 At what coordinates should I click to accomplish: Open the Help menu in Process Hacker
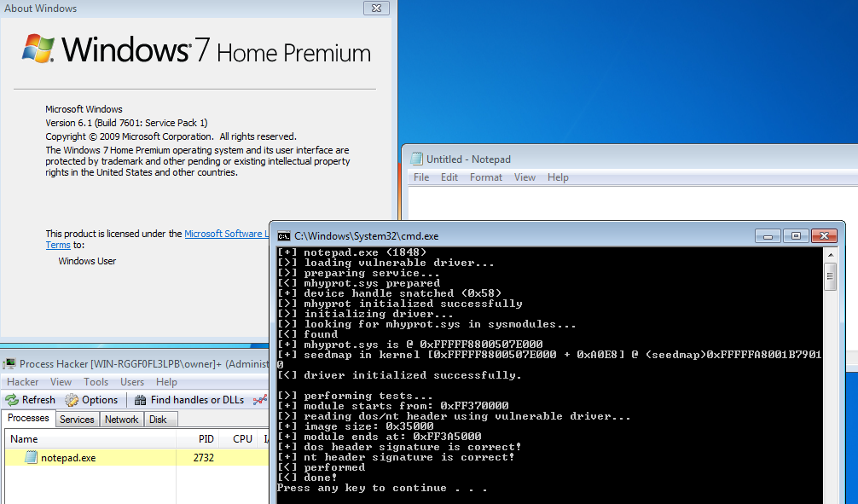point(166,382)
